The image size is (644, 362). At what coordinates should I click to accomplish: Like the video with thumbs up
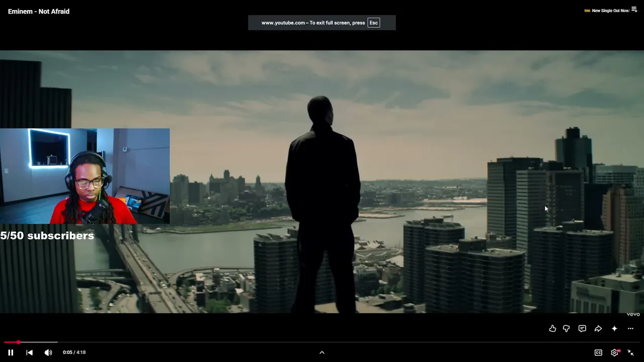pyautogui.click(x=552, y=328)
